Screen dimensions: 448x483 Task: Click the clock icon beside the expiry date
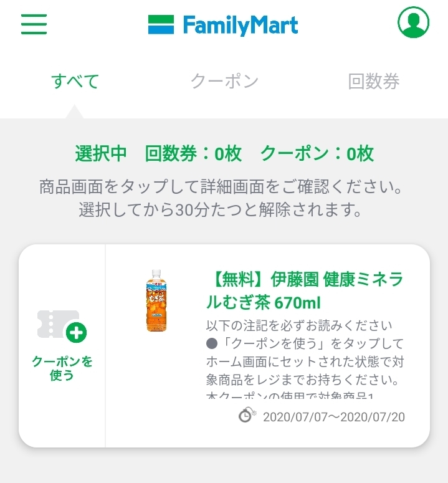point(247,416)
